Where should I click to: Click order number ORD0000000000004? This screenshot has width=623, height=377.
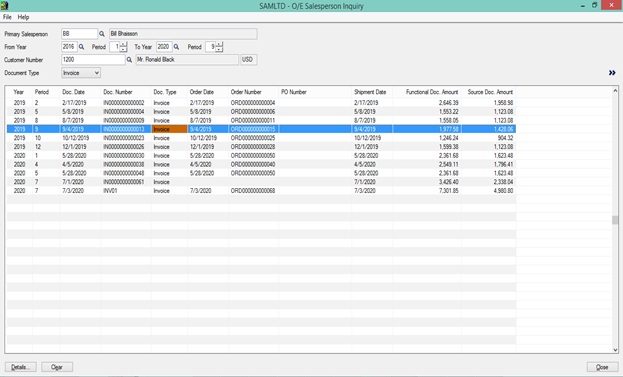pyautogui.click(x=253, y=103)
